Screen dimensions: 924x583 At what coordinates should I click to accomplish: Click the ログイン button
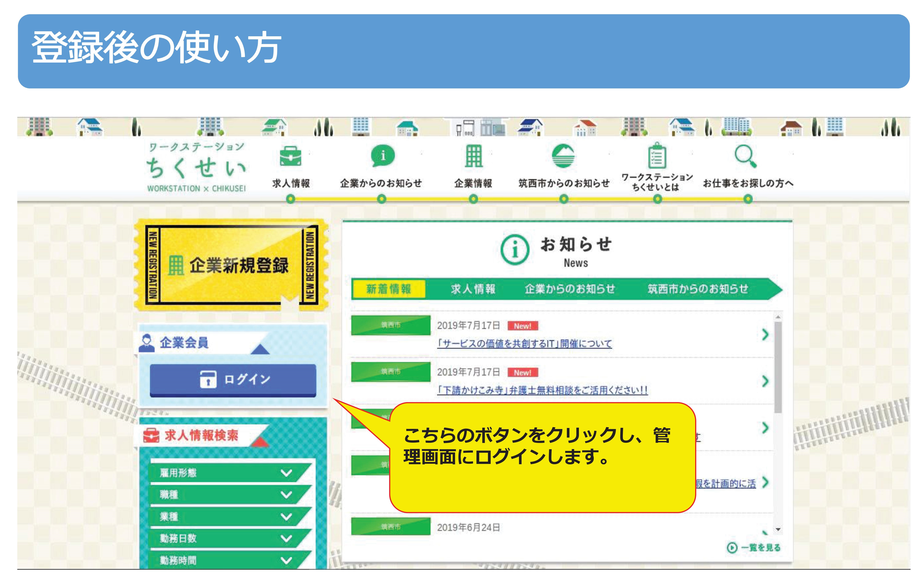(233, 380)
